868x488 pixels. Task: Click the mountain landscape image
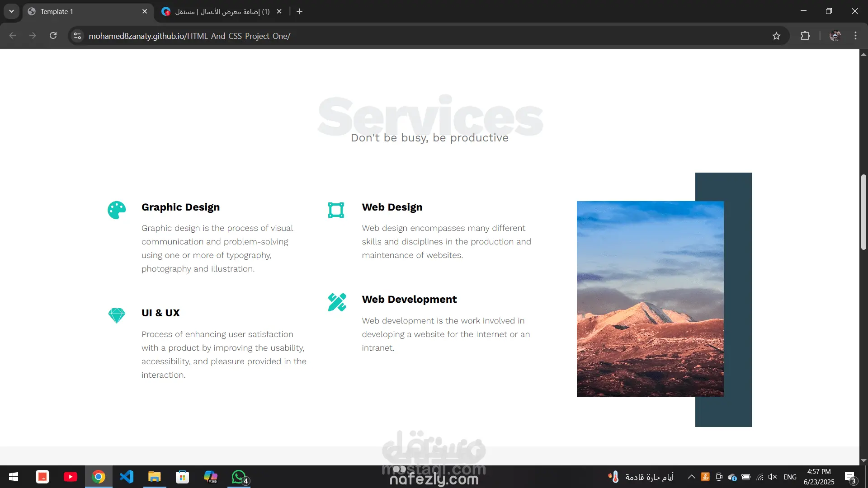point(650,299)
